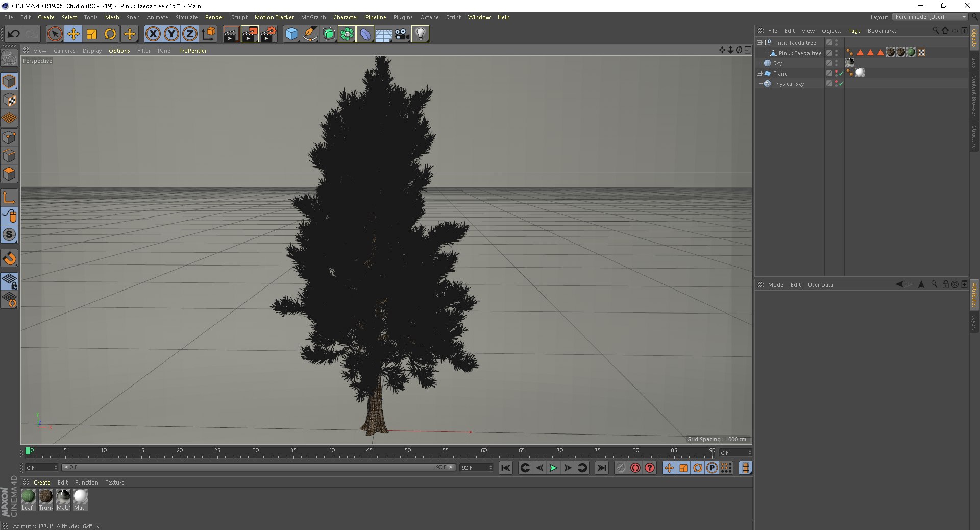Screen dimensions: 980x530
Task: Toggle the Plane green enable checkmark
Action: click(x=841, y=74)
